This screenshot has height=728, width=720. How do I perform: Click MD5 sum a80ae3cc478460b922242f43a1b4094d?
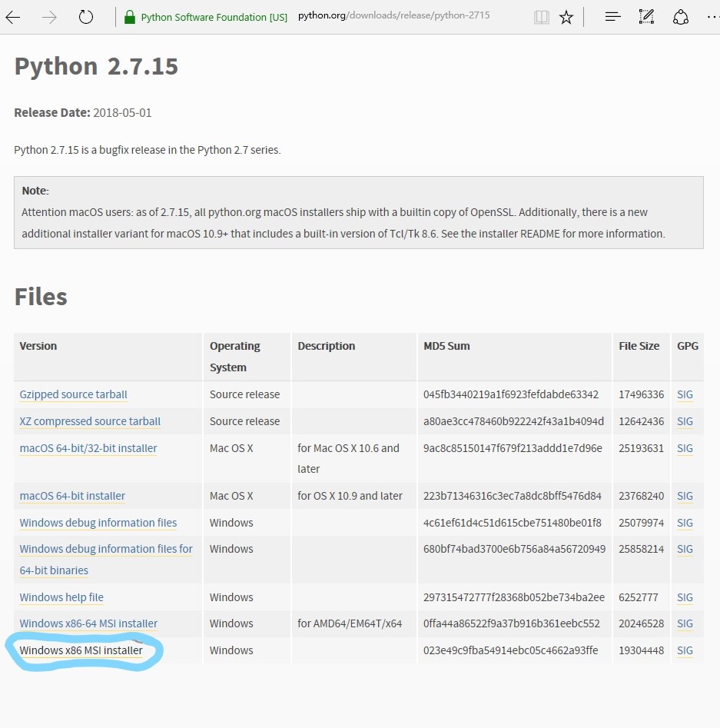513,421
